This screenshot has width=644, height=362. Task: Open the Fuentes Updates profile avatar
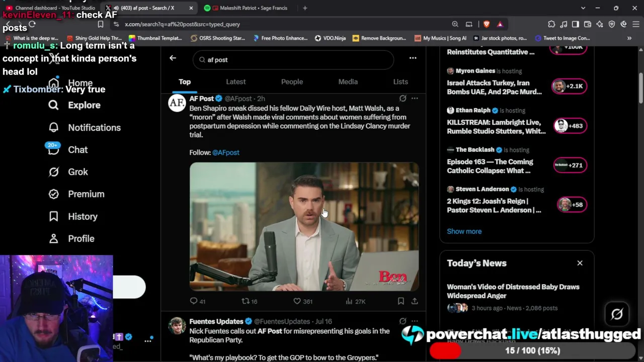coord(177,326)
